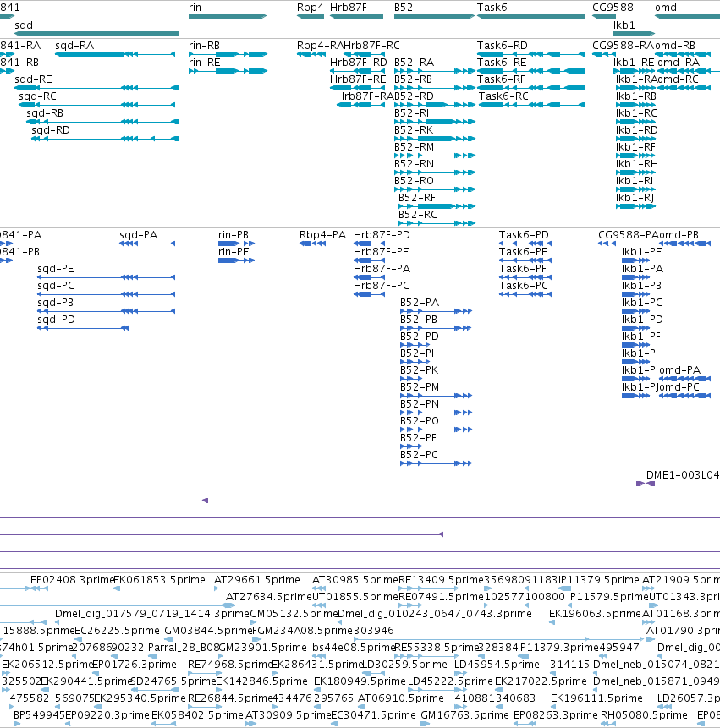
Task: Select EST label AT29661.5prime
Action: 257,580
